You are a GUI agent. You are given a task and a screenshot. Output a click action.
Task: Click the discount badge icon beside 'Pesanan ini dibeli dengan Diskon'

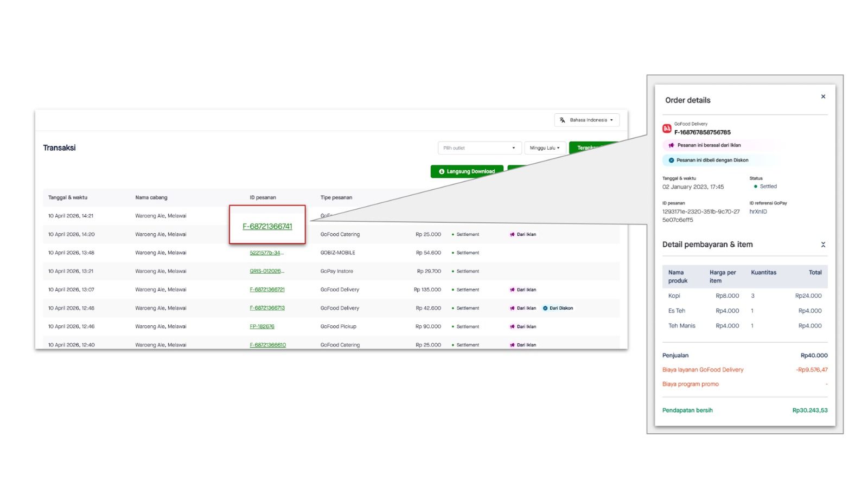click(x=671, y=160)
